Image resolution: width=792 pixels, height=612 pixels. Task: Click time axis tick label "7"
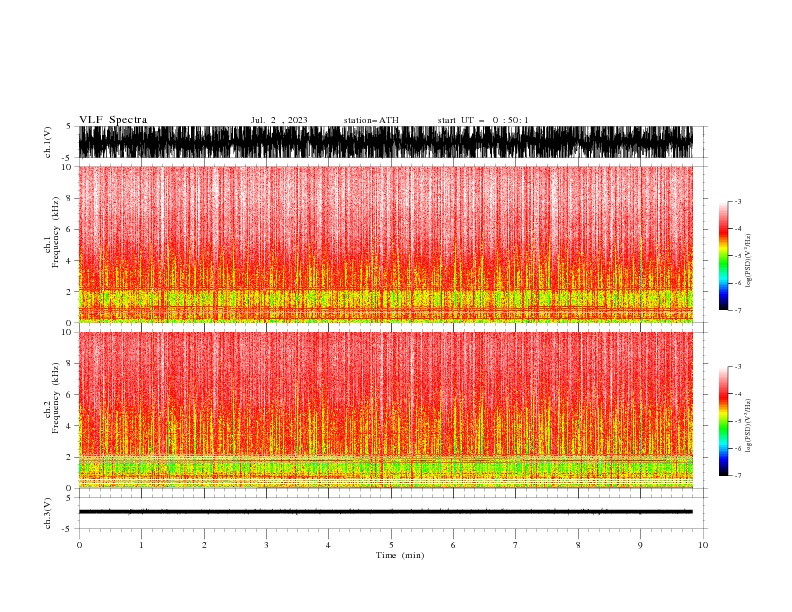tap(516, 545)
